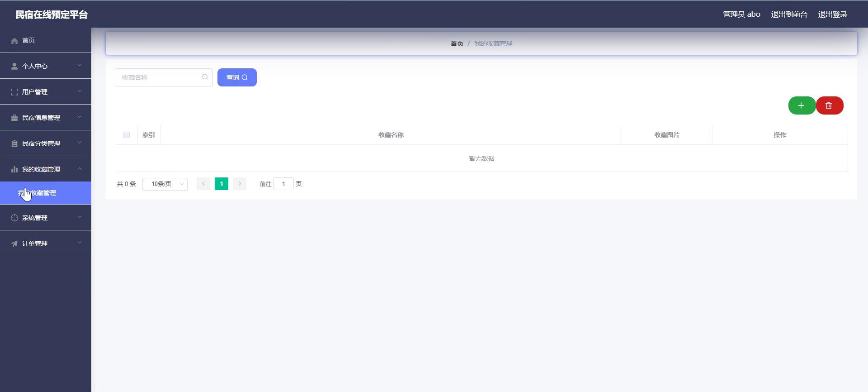868x392 pixels.
Task: Click the 收藏名称 search input field
Action: click(x=158, y=77)
